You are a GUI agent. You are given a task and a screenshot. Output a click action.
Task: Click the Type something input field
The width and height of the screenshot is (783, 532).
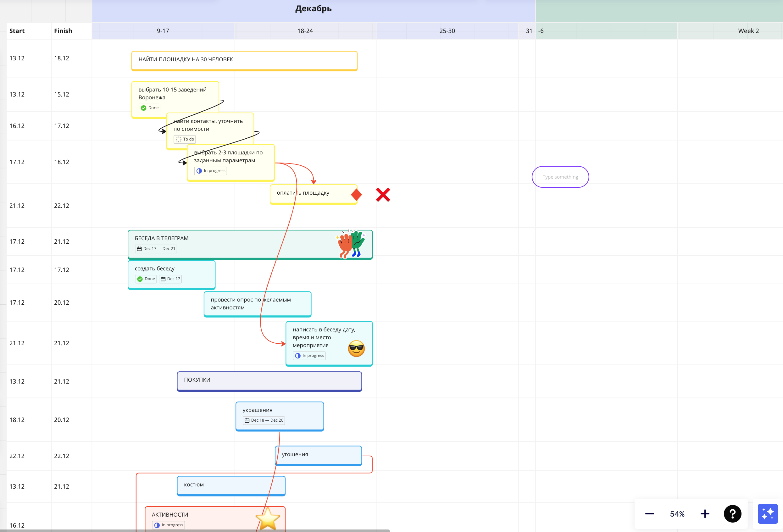click(560, 176)
